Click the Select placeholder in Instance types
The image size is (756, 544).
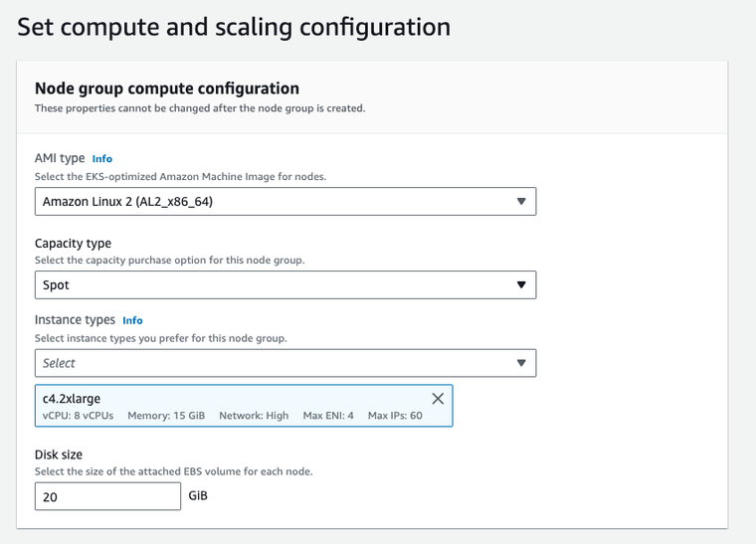pos(59,363)
